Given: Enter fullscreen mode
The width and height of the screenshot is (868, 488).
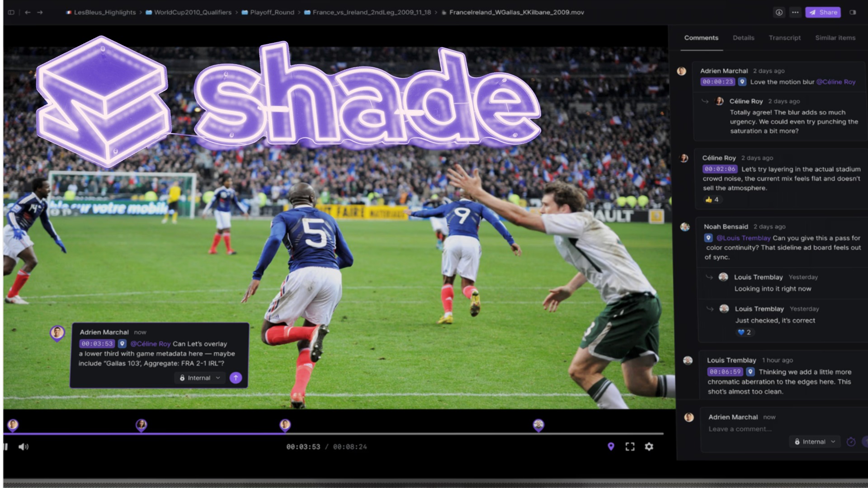Looking at the screenshot, I should coord(630,447).
